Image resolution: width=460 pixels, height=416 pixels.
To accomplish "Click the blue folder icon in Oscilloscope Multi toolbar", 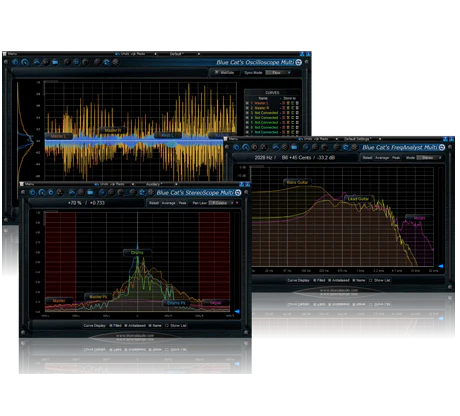I will click(x=55, y=62).
